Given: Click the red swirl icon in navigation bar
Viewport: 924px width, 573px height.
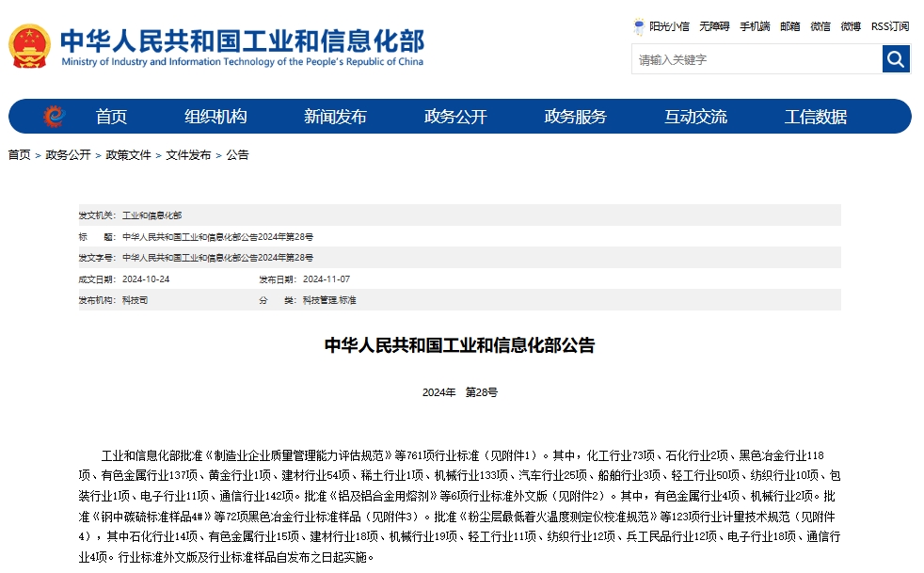Looking at the screenshot, I should (x=54, y=117).
